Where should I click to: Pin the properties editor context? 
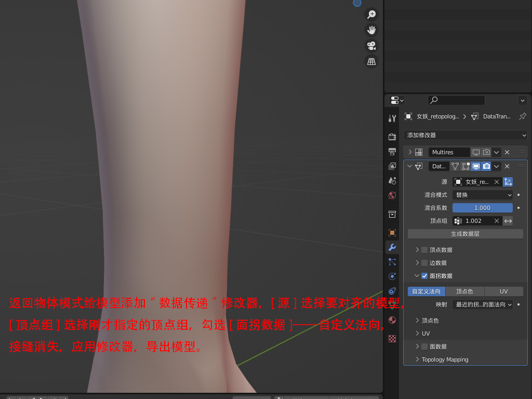[523, 116]
